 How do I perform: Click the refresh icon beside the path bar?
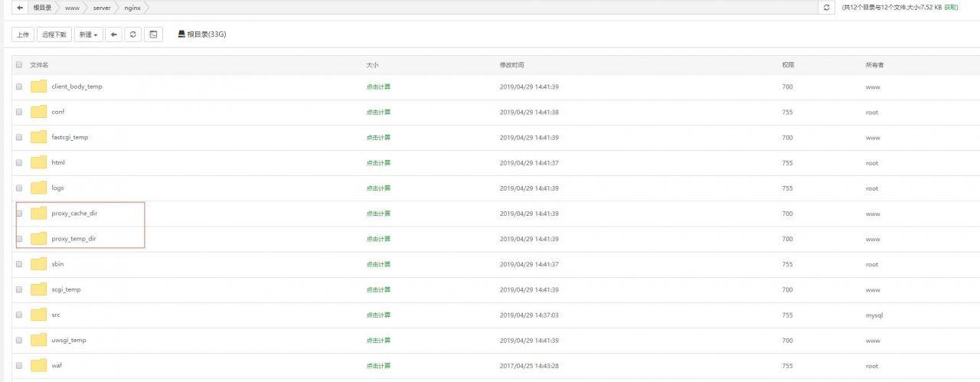pos(826,8)
